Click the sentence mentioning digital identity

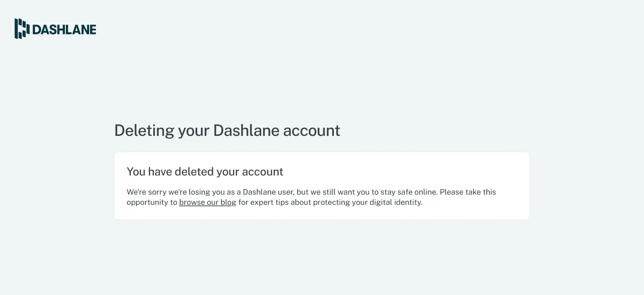(329, 202)
